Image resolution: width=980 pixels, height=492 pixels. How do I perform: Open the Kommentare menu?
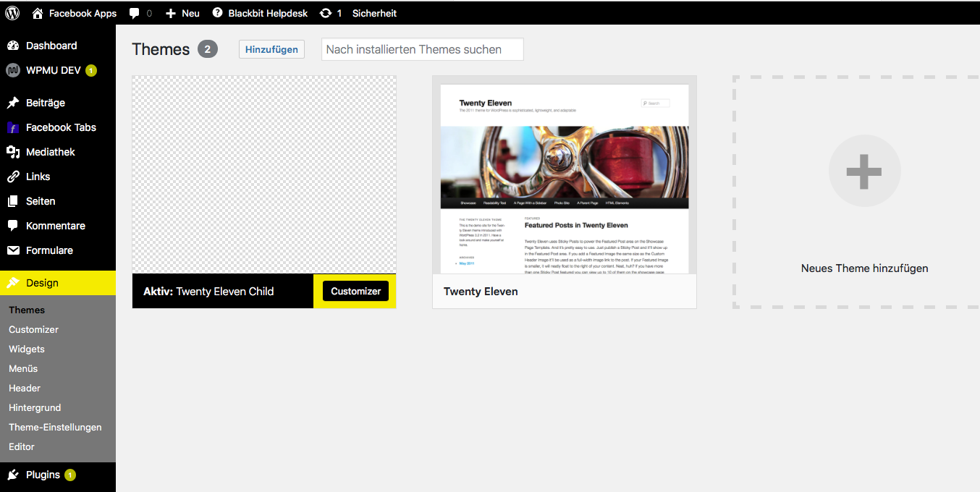click(x=58, y=226)
